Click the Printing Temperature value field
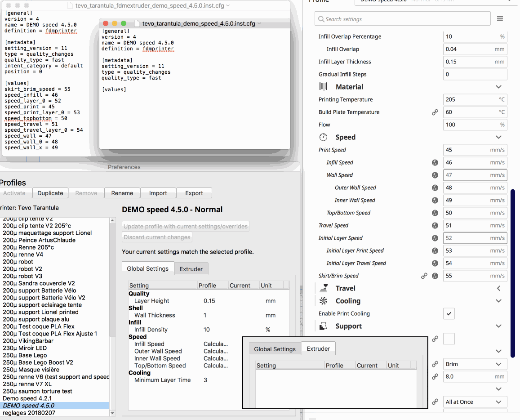Image resolution: width=520 pixels, height=420 pixels. [x=475, y=99]
